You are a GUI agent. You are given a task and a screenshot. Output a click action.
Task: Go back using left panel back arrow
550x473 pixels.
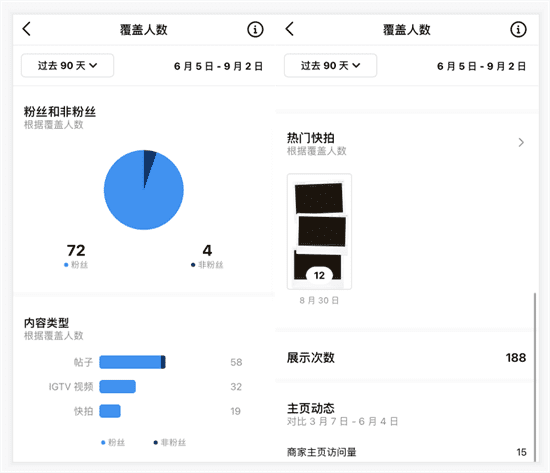coord(27,29)
